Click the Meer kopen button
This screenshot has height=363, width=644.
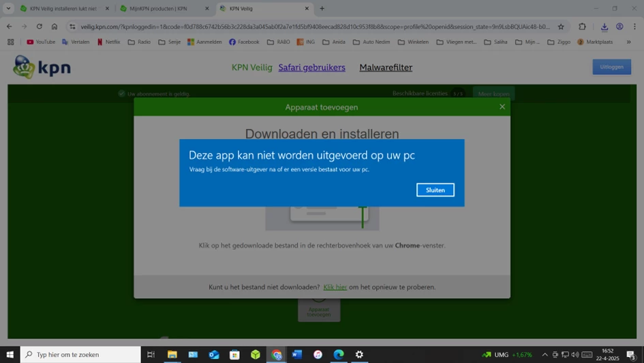pos(493,93)
